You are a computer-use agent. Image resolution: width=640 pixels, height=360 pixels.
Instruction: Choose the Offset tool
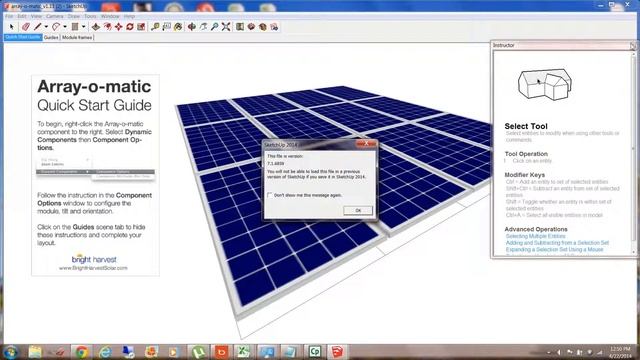[x=107, y=27]
